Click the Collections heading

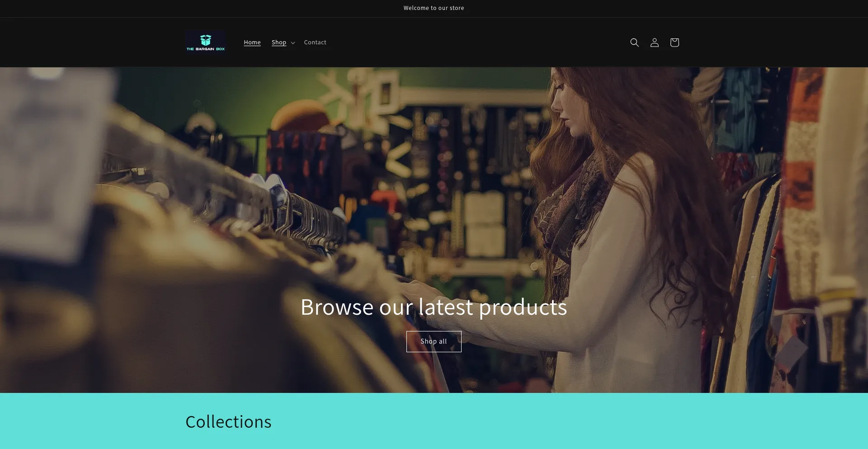point(228,422)
